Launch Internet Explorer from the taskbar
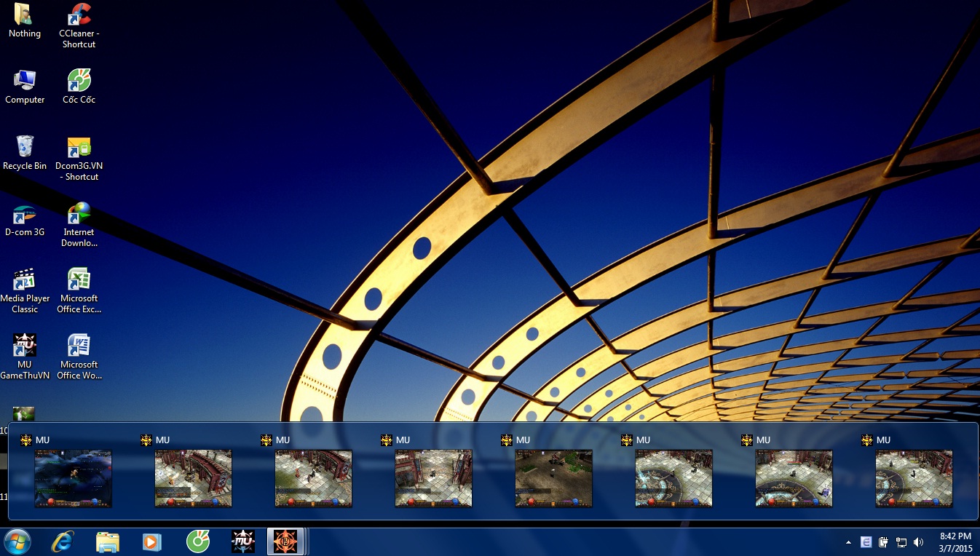This screenshot has height=556, width=980. tap(63, 542)
